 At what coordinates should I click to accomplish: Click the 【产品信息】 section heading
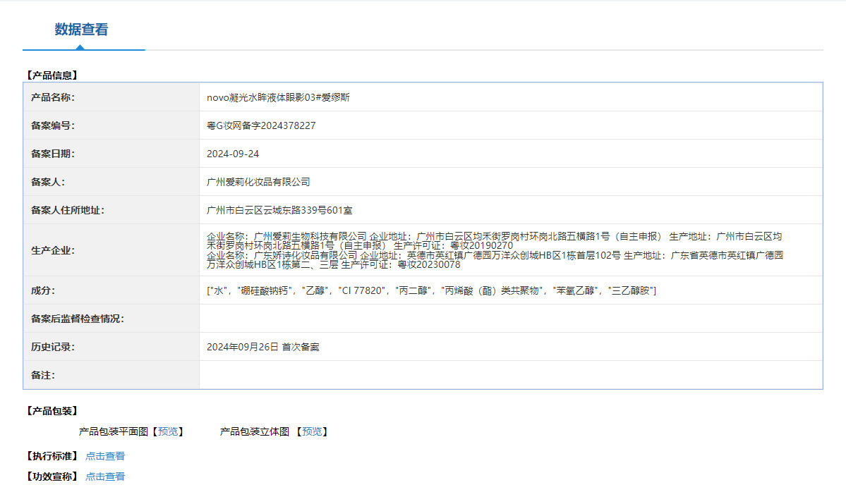[52, 75]
